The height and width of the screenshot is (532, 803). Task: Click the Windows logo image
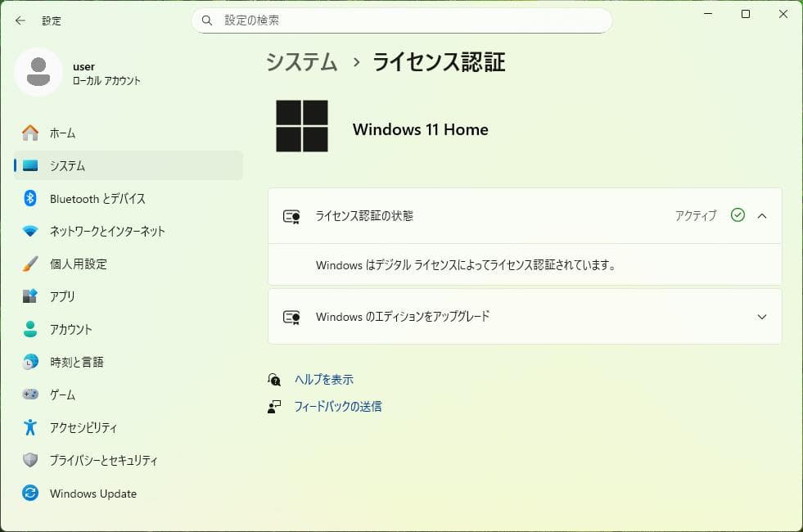(x=302, y=126)
